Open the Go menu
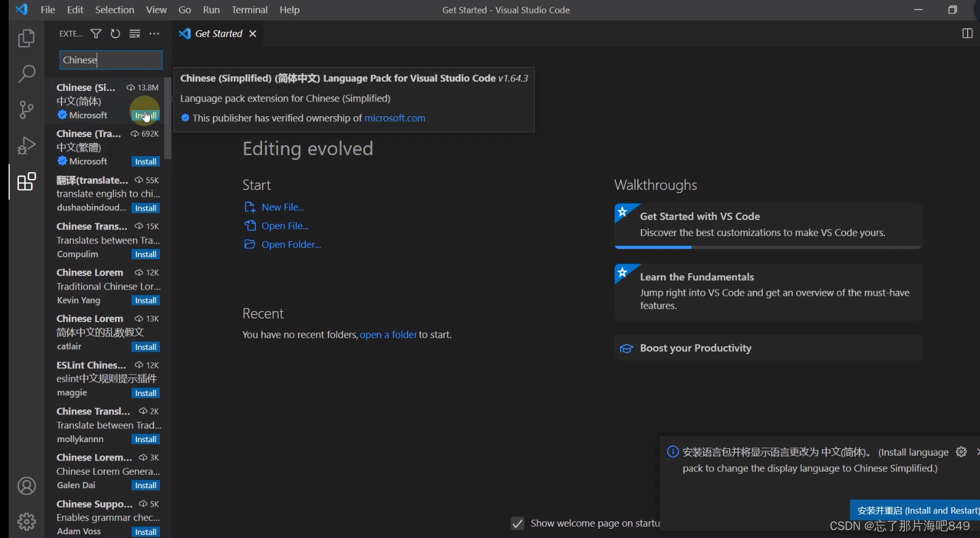The width and height of the screenshot is (980, 538). (x=185, y=10)
